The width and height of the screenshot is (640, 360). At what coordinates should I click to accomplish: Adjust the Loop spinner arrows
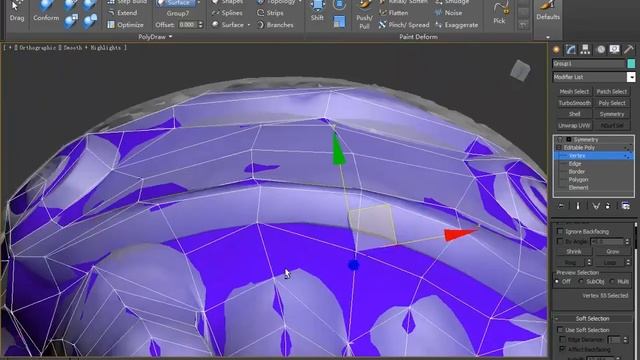(x=628, y=262)
